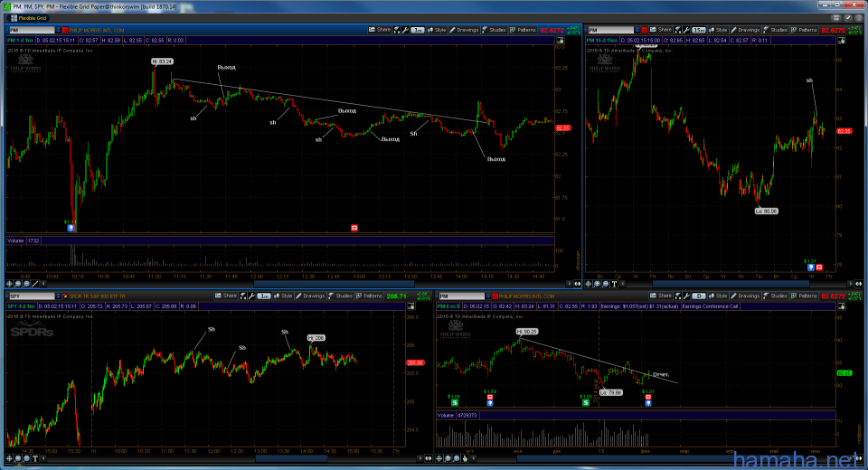Open Patterns in the PM daily chart
Screen dimensions: 868x470
pos(804,296)
